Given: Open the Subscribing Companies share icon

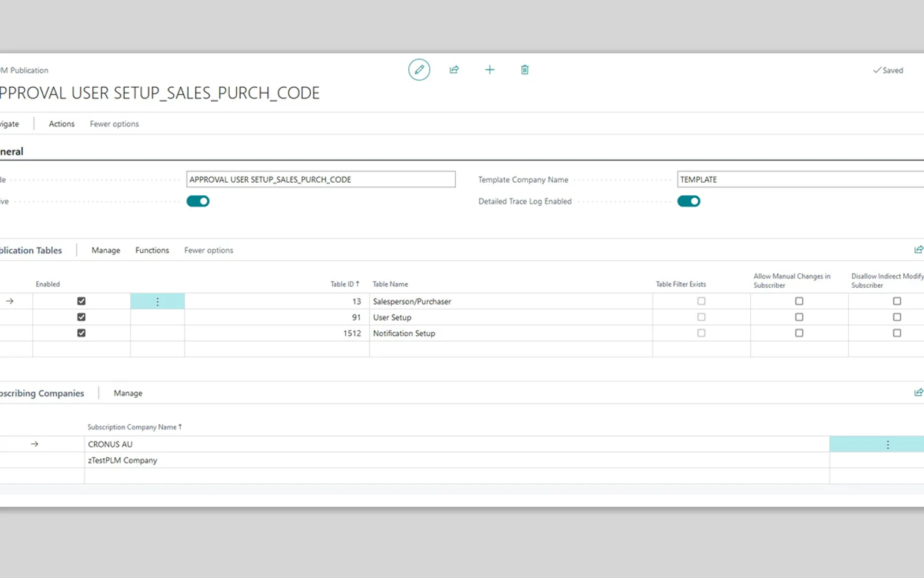Looking at the screenshot, I should point(919,392).
